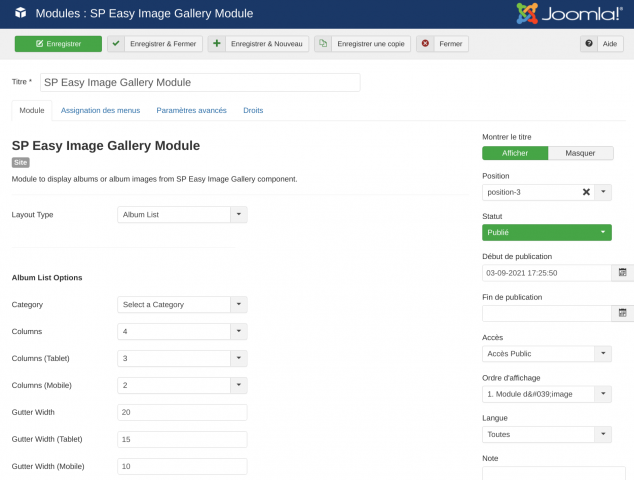The image size is (634, 480).
Task: Open Ordre d'affichage dropdown
Action: click(547, 394)
